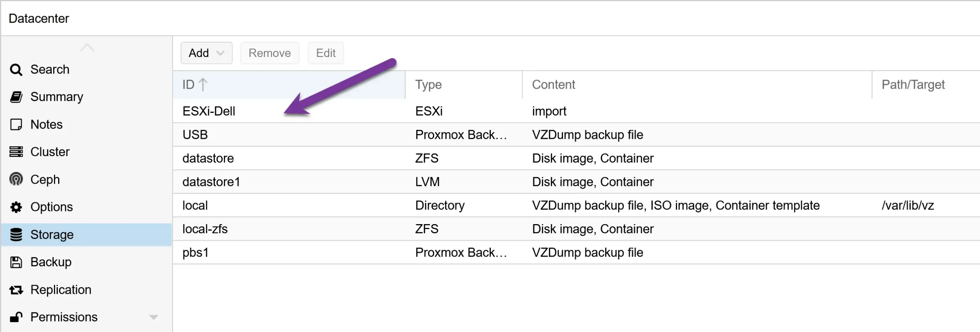Screen dimensions: 980x332
Task: Open Ceph using its ring icon
Action: coord(16,179)
